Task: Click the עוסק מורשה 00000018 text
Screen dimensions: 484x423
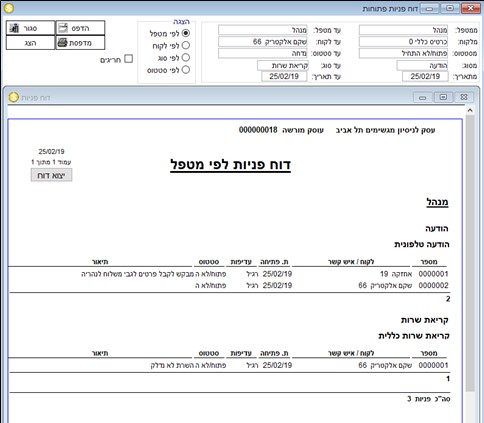Action: click(281, 130)
